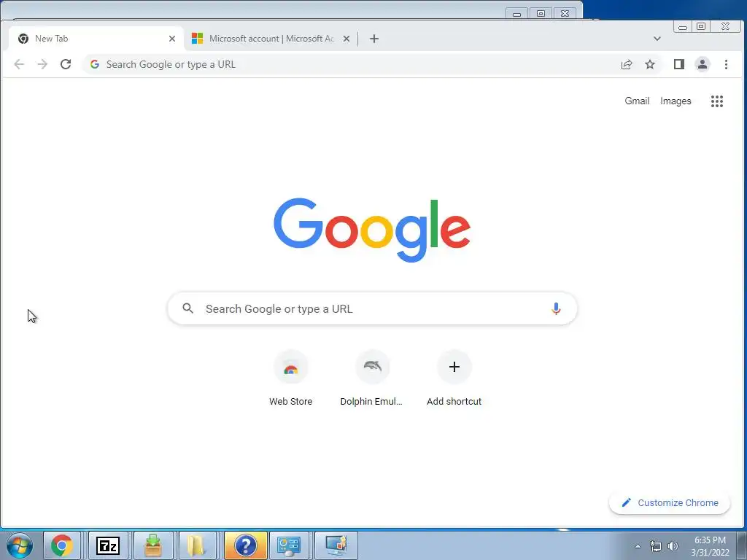Open the network tray icon
Image resolution: width=747 pixels, height=560 pixels.
tap(656, 546)
